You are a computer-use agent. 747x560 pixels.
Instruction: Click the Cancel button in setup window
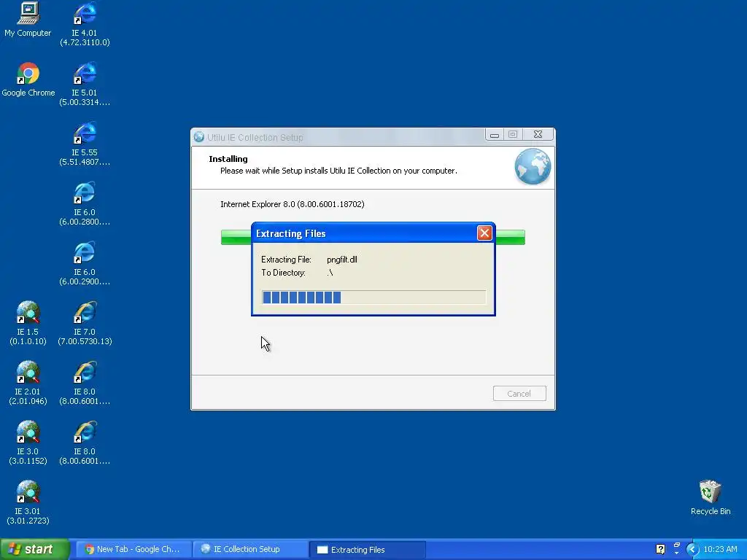coord(519,393)
